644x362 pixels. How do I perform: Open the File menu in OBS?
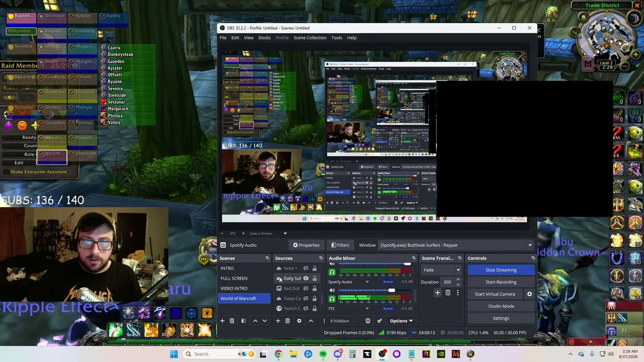point(223,38)
